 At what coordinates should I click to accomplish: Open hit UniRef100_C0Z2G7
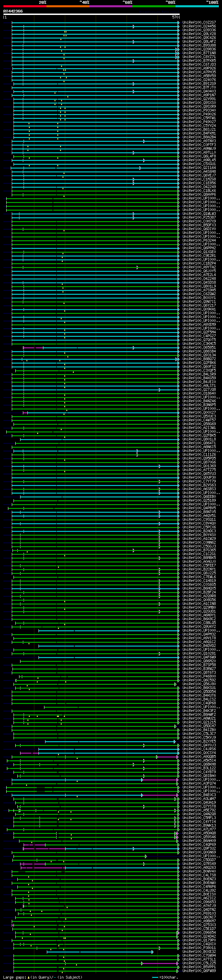point(199,23)
